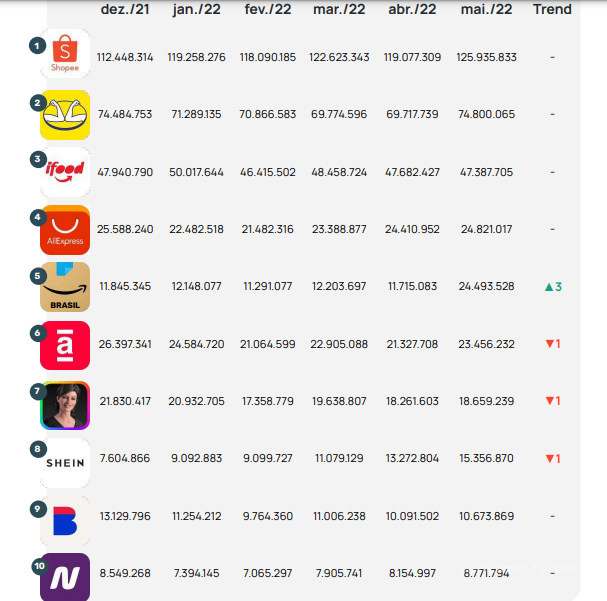607x601 pixels.
Task: Click the rank 1 badge
Action: [x=37, y=46]
